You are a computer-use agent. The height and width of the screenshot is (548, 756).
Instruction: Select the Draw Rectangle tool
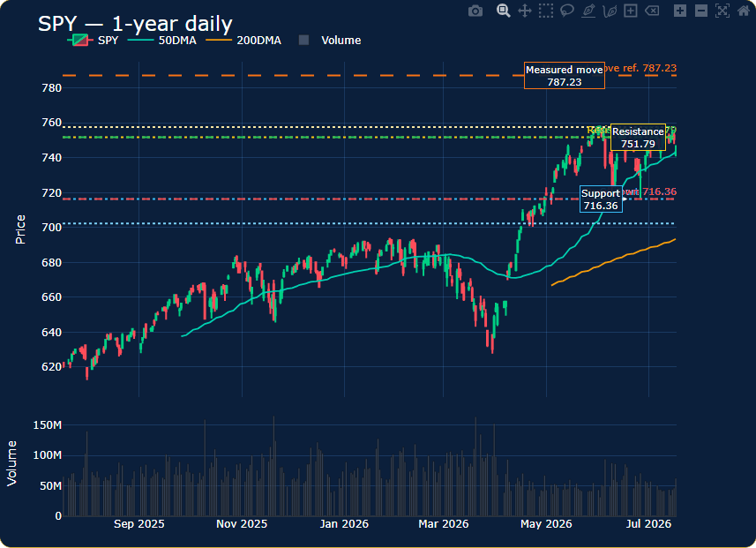(631, 11)
